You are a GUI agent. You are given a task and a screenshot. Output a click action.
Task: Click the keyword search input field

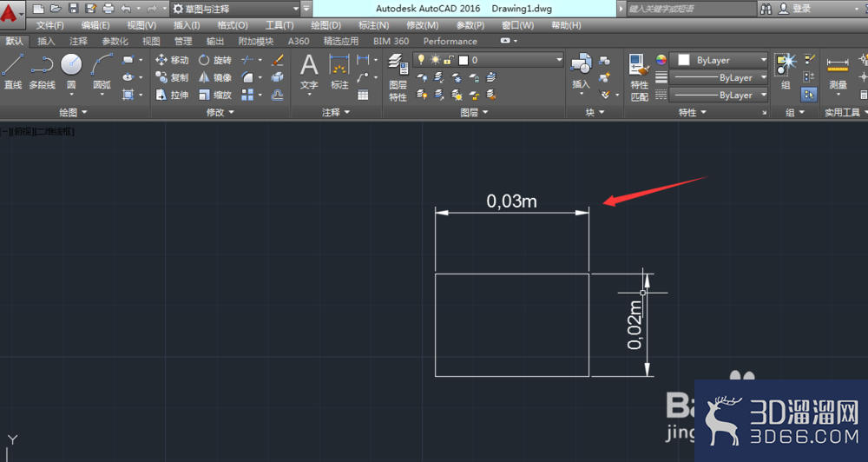(691, 9)
